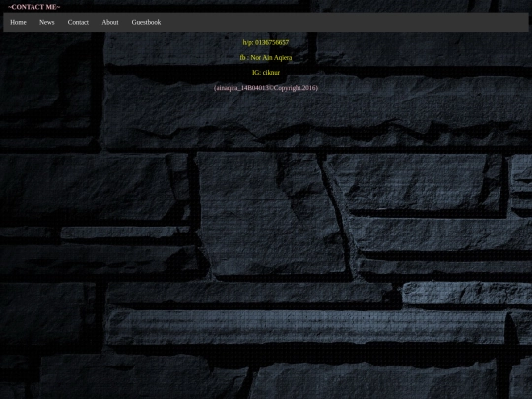Go to the News page
Image resolution: width=532 pixels, height=399 pixels.
[x=47, y=22]
